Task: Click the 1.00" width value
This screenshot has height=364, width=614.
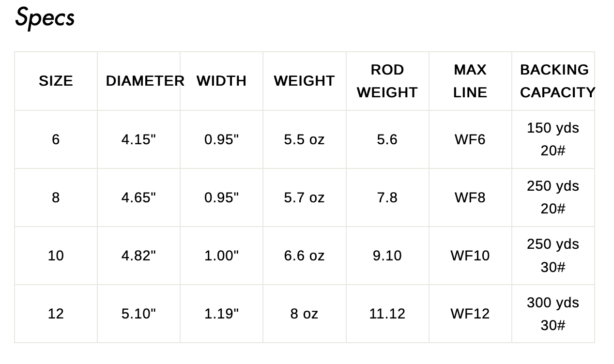Action: click(221, 256)
